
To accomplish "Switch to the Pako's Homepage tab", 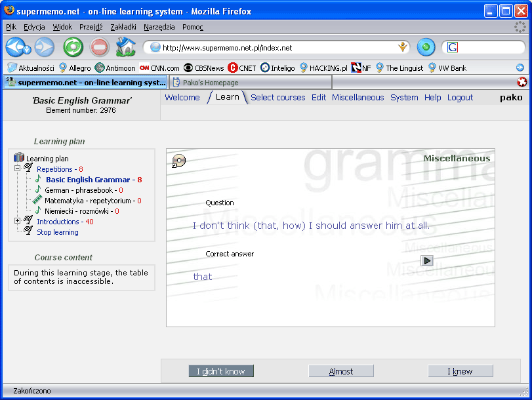I will point(249,83).
